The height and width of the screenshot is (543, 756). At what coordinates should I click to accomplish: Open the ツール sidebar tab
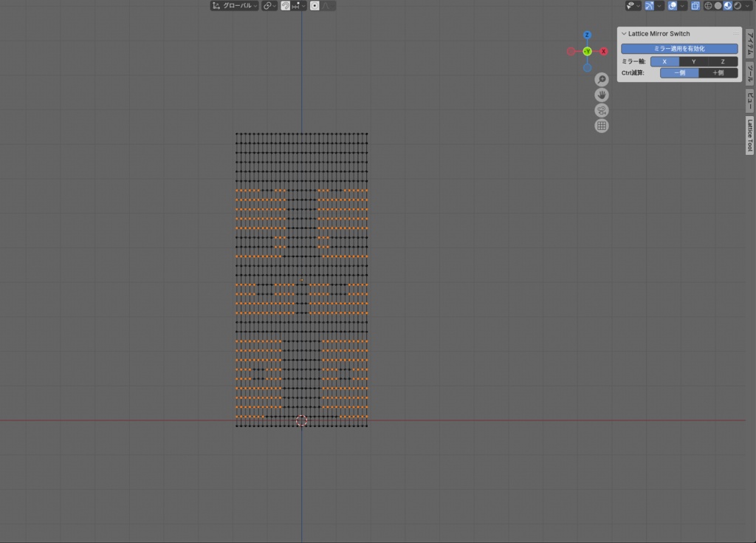[x=750, y=73]
